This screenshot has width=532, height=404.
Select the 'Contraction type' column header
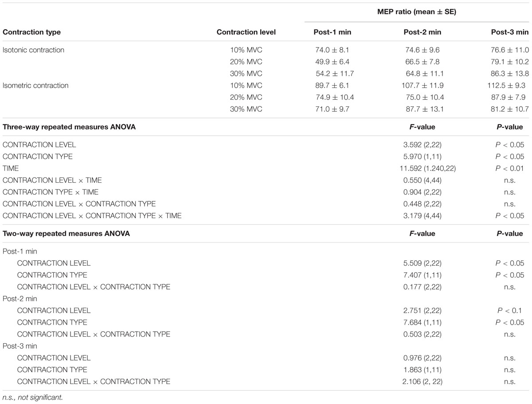click(31, 32)
